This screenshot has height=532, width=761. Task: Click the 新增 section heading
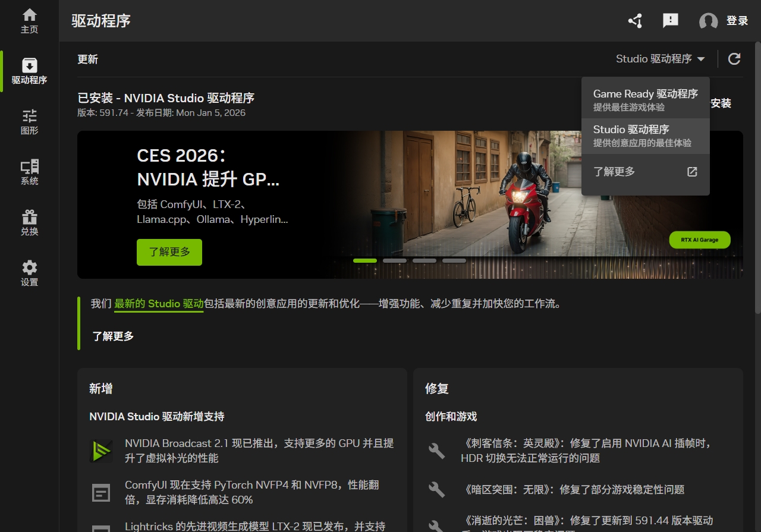point(101,389)
